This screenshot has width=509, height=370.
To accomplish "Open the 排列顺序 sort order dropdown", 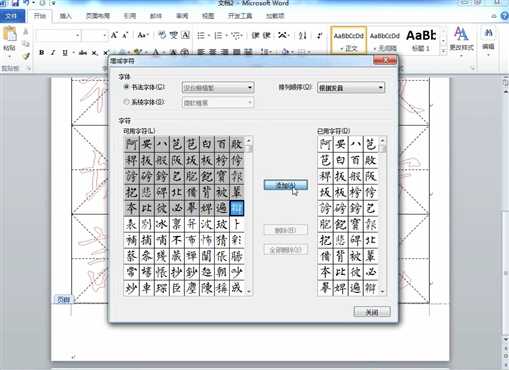I will pos(351,88).
